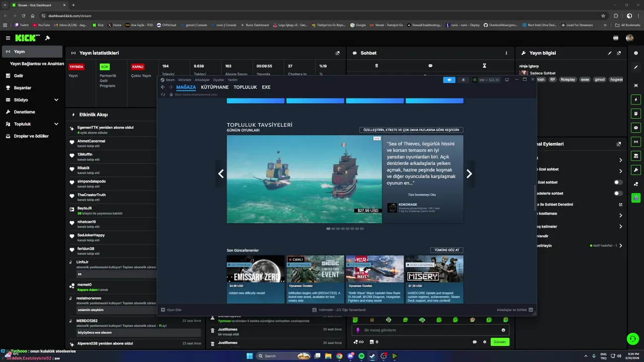Image resolution: width=644 pixels, height=362 pixels.
Task: Click 'Tüm İncelemeyi Oku' link
Action: pyautogui.click(x=422, y=195)
